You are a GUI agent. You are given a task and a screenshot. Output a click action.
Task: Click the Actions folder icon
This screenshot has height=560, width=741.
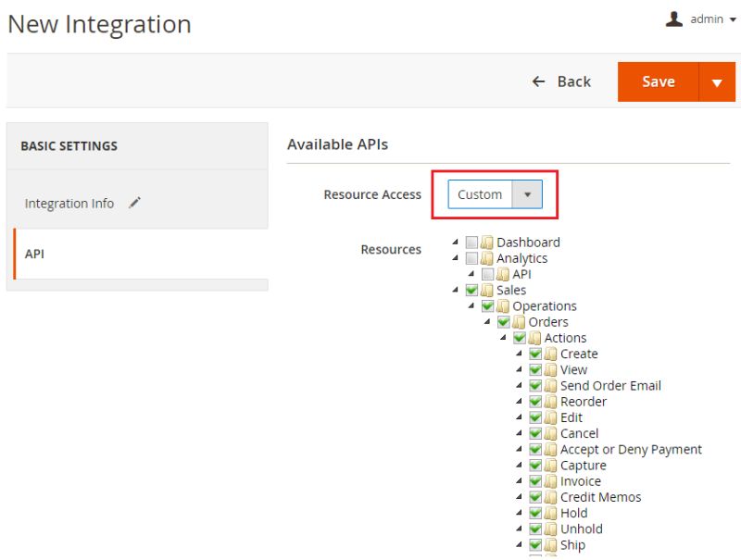pyautogui.click(x=534, y=338)
